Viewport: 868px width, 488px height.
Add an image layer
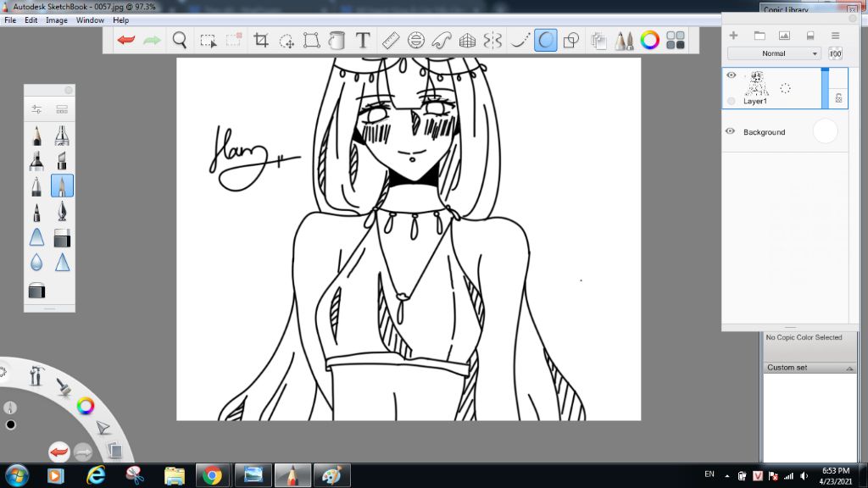[784, 36]
